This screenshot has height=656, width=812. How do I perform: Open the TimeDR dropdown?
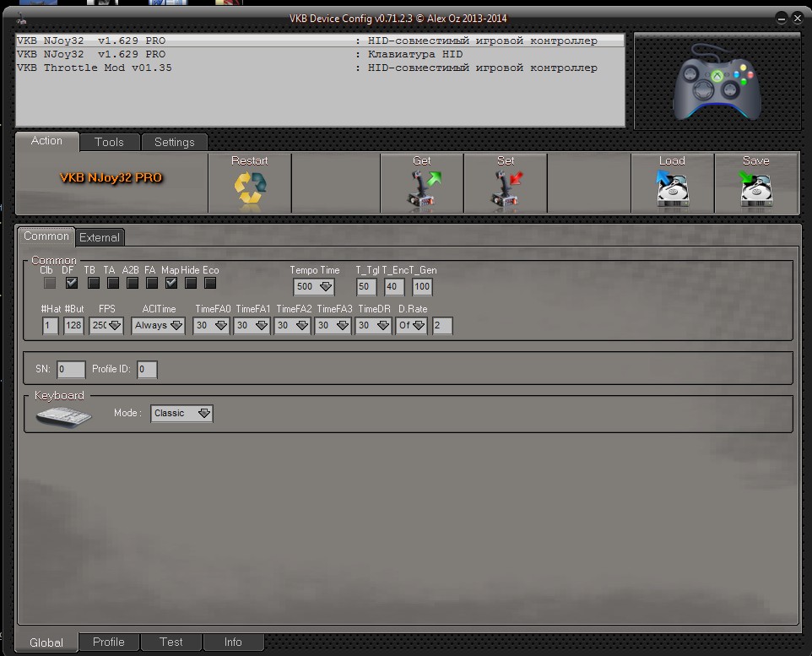[373, 325]
